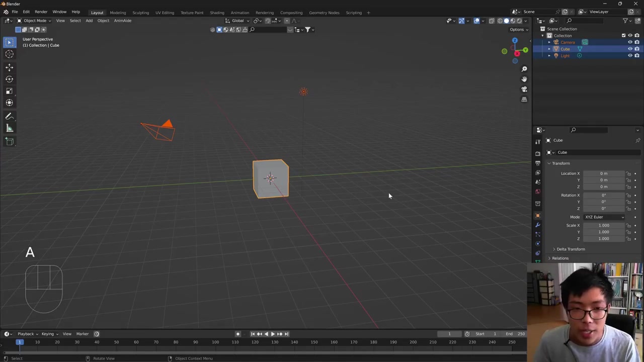
Task: Select the Rotate tool in left toolbar
Action: [9, 79]
